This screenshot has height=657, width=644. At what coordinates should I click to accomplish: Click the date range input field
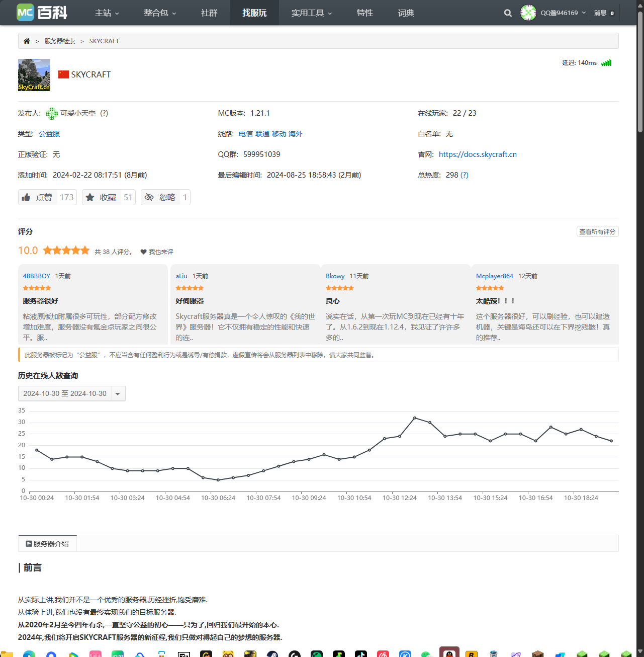click(x=65, y=393)
